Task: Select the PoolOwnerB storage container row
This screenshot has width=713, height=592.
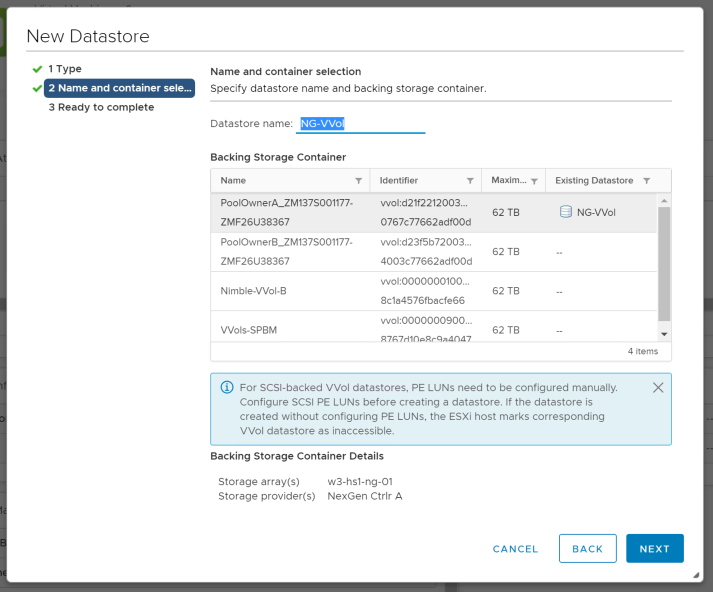Action: pyautogui.click(x=290, y=251)
